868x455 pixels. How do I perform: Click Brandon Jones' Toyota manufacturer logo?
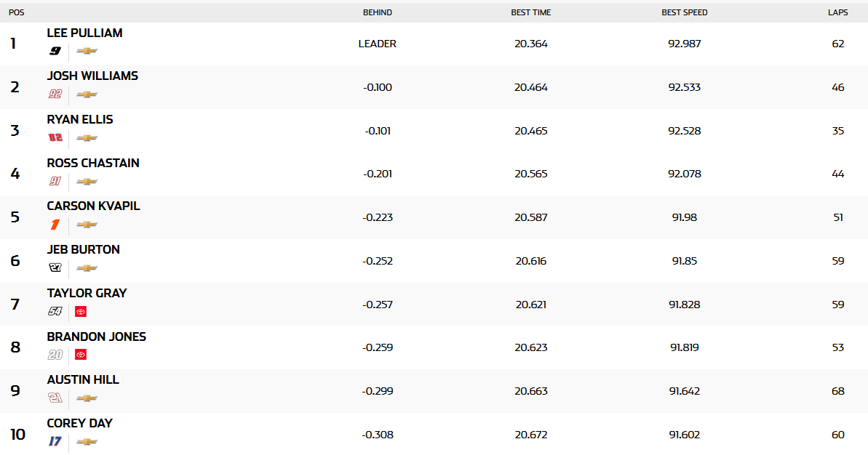(x=81, y=355)
